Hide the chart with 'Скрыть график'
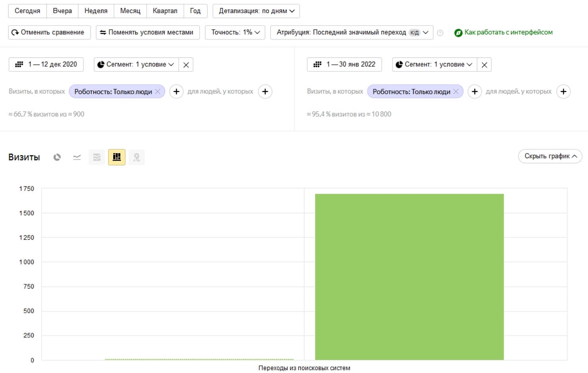 tap(550, 156)
